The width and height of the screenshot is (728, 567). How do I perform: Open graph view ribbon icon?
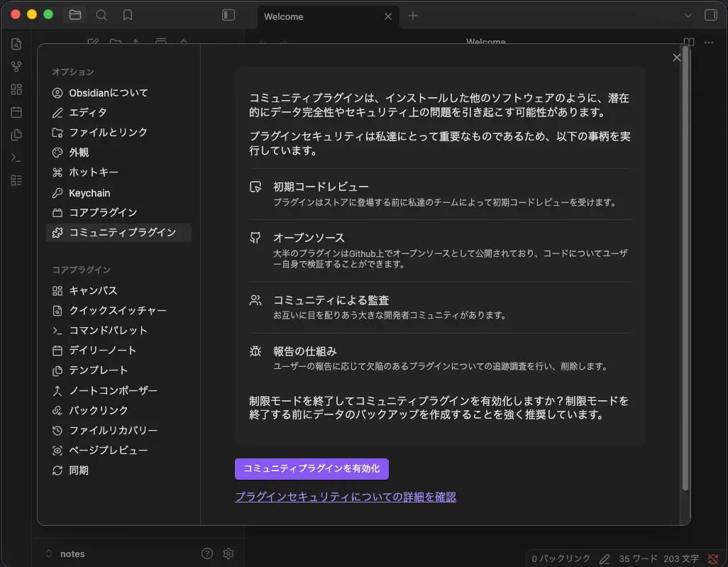click(x=16, y=67)
